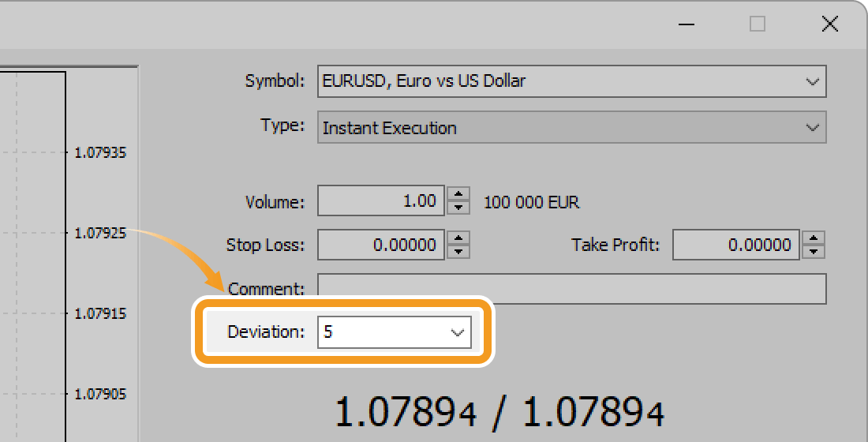The height and width of the screenshot is (442, 868).
Task: Click the 1.07905 price scale label
Action: pos(100,394)
